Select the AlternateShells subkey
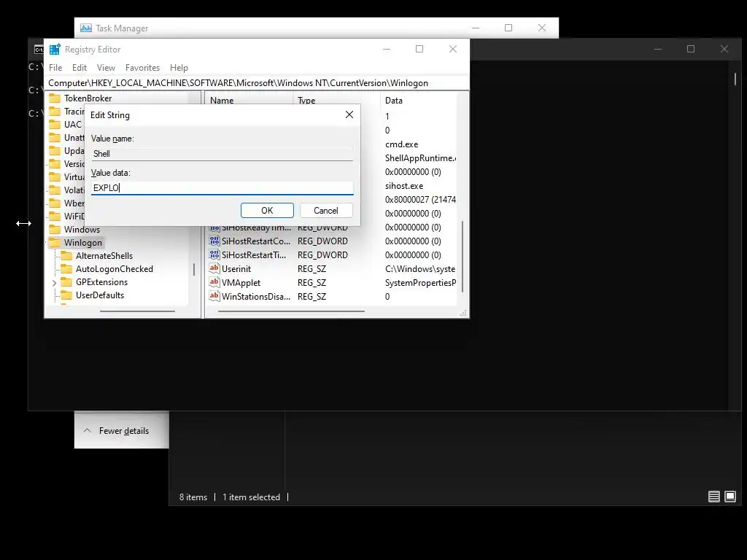Screen dimensions: 747x560 pyautogui.click(x=104, y=256)
